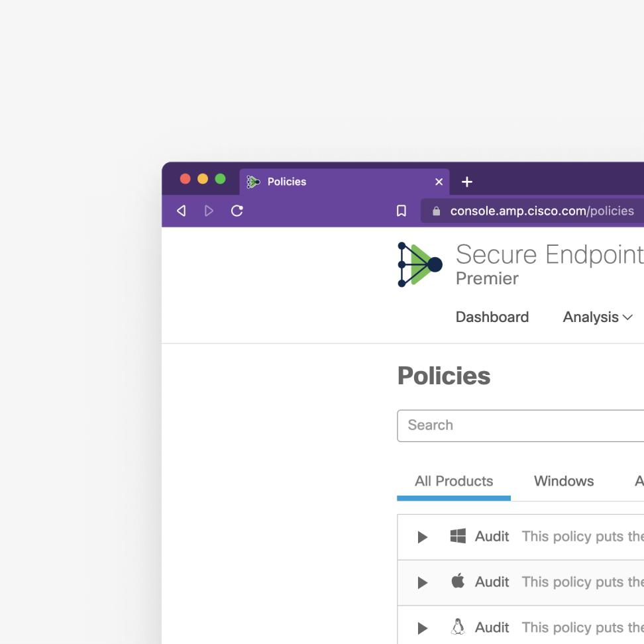Click the Audit name on the Mac policy
This screenshot has width=644, height=644.
click(492, 582)
